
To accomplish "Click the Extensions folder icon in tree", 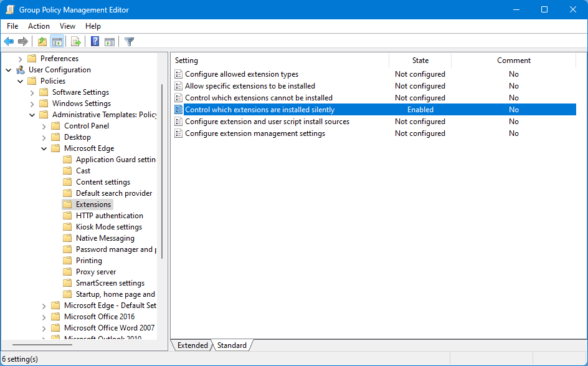I will coord(67,205).
